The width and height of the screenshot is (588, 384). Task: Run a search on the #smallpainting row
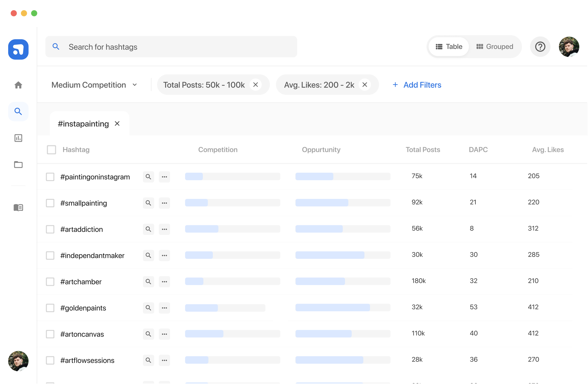point(149,203)
